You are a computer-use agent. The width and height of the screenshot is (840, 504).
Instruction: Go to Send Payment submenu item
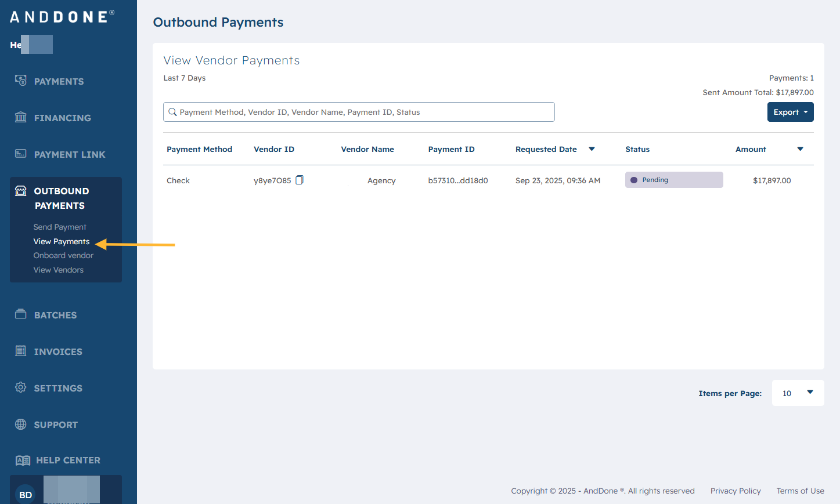click(60, 227)
